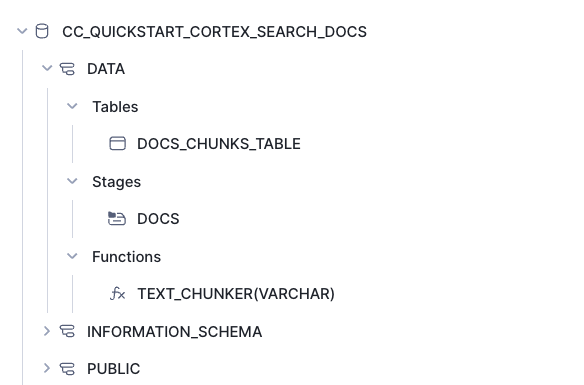This screenshot has width=584, height=385.
Task: Click the DATA schema icon
Action: (67, 69)
